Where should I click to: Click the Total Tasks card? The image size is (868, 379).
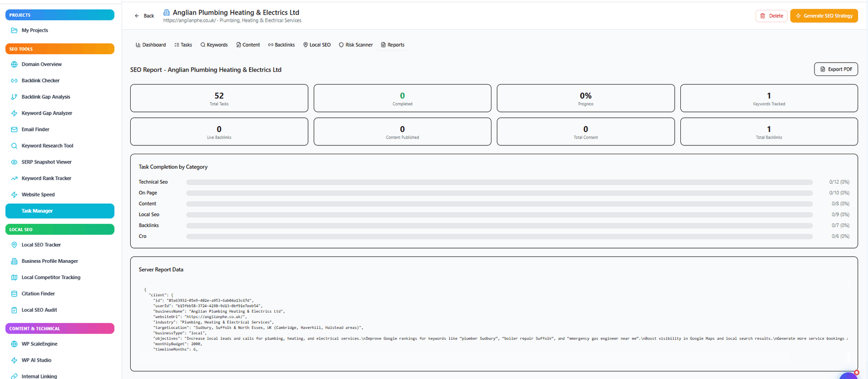click(x=219, y=98)
